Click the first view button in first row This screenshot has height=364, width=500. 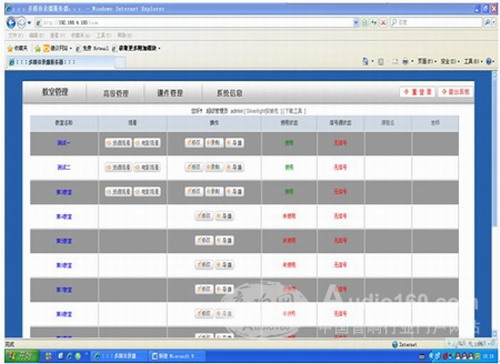(118, 143)
